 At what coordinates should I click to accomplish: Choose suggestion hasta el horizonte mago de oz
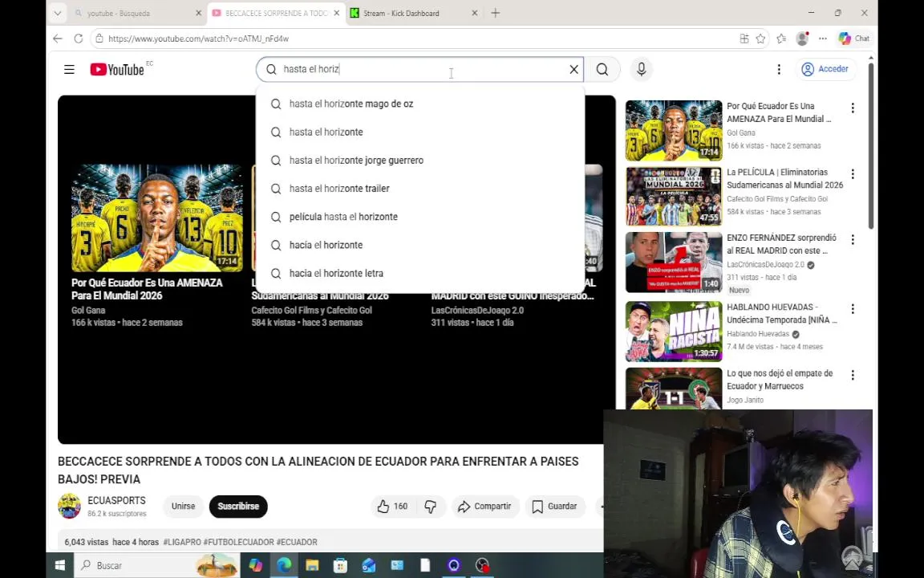[420, 104]
